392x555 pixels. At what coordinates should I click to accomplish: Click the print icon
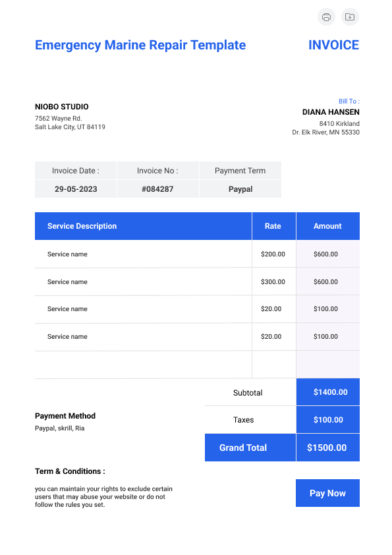[326, 17]
